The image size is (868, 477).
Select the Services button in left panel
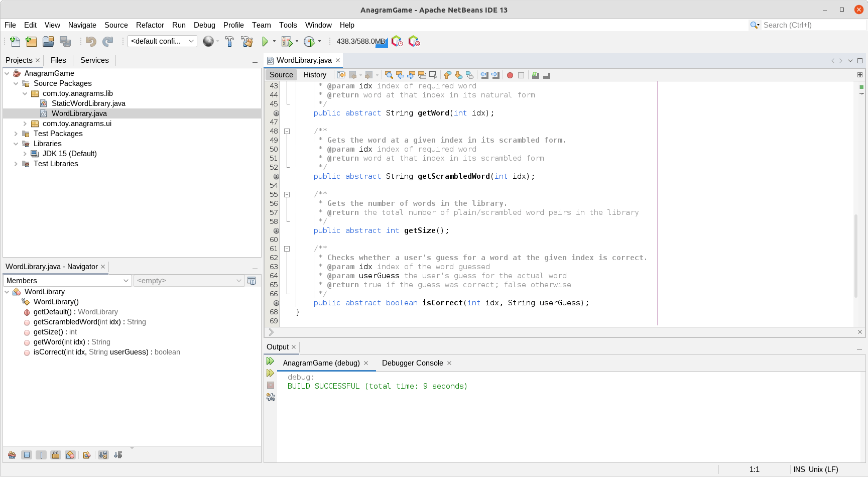click(94, 60)
